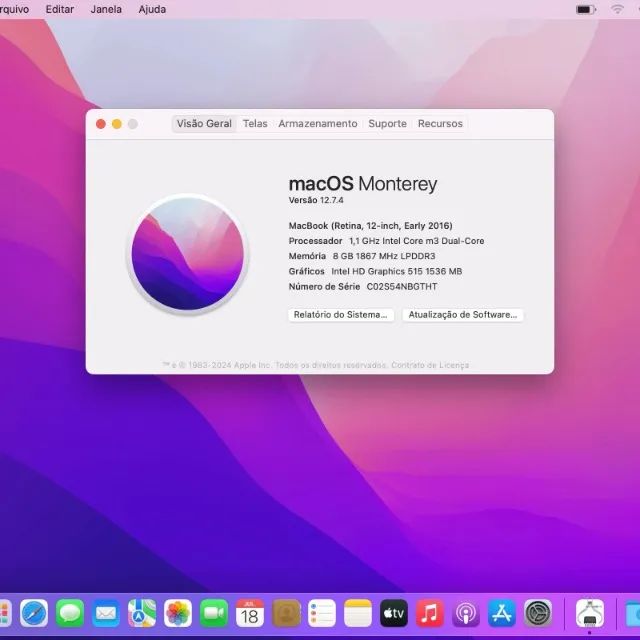Screen dimensions: 640x640
Task: Click the Gráficos label
Action: 307,271
